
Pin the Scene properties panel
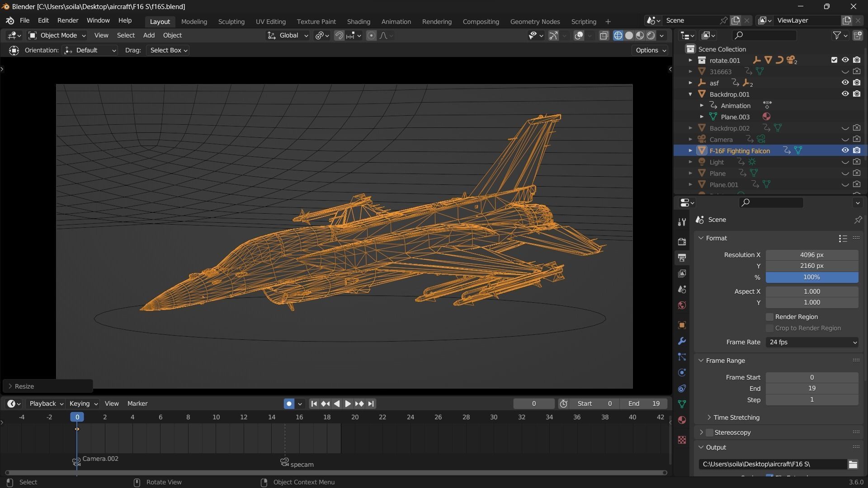pos(858,220)
